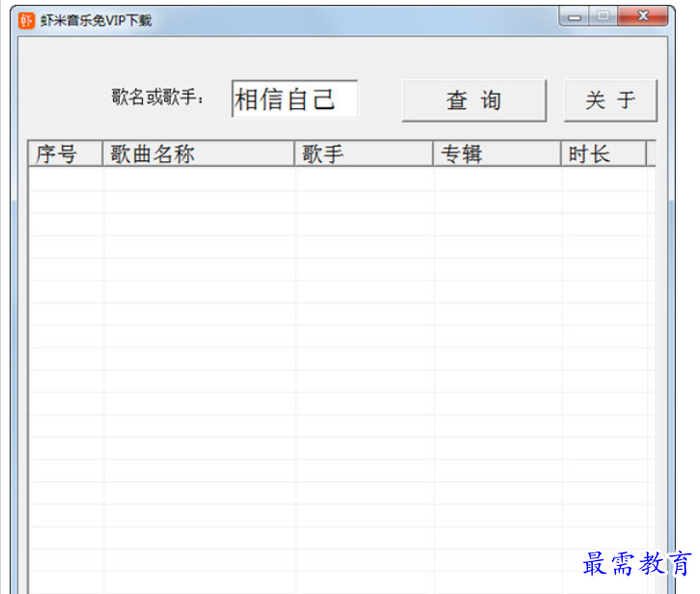
Task: Sort by the 时长 column header
Action: point(603,155)
